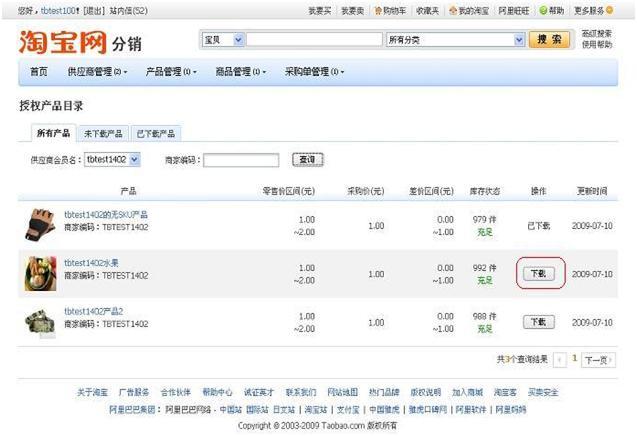Open the glove product thumbnail for tbtest1402的无SKU产品
Viewport: 637px width, 436px height.
pyautogui.click(x=40, y=225)
